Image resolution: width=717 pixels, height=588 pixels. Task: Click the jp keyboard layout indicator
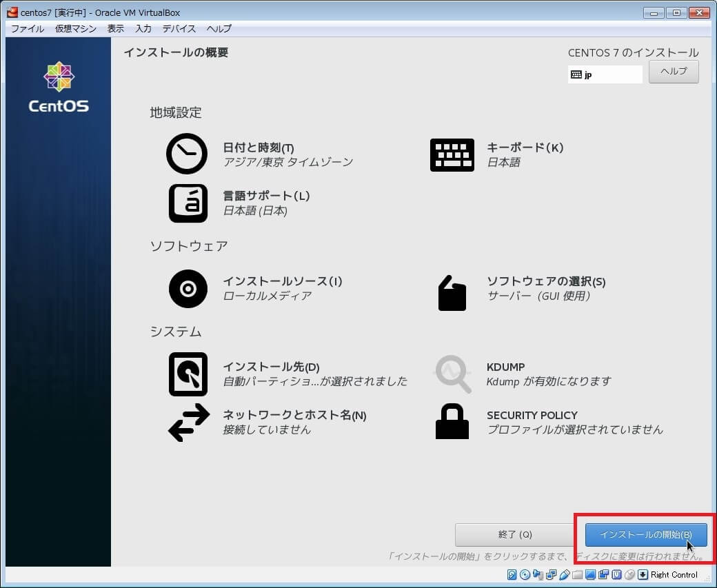tap(605, 74)
